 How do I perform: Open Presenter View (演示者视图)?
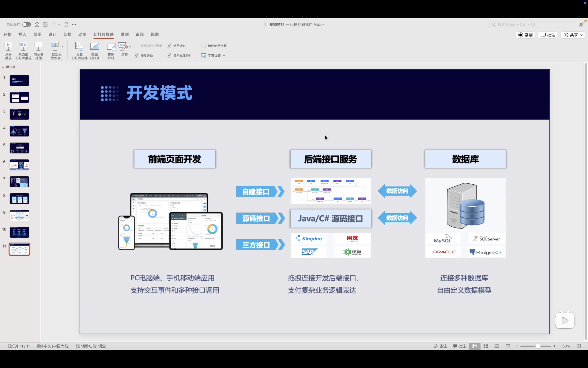38,50
